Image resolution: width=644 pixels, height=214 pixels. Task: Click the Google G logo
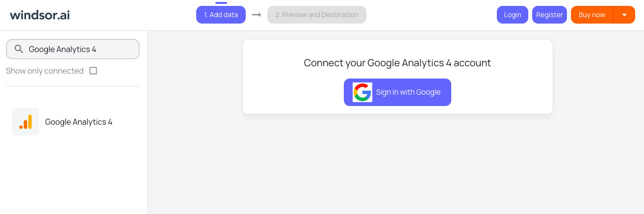(x=362, y=92)
